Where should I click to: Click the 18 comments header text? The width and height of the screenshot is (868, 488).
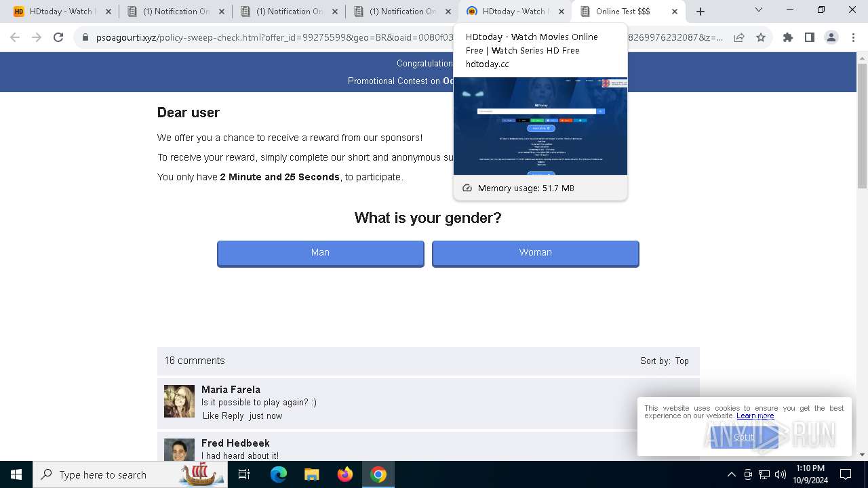click(x=195, y=361)
